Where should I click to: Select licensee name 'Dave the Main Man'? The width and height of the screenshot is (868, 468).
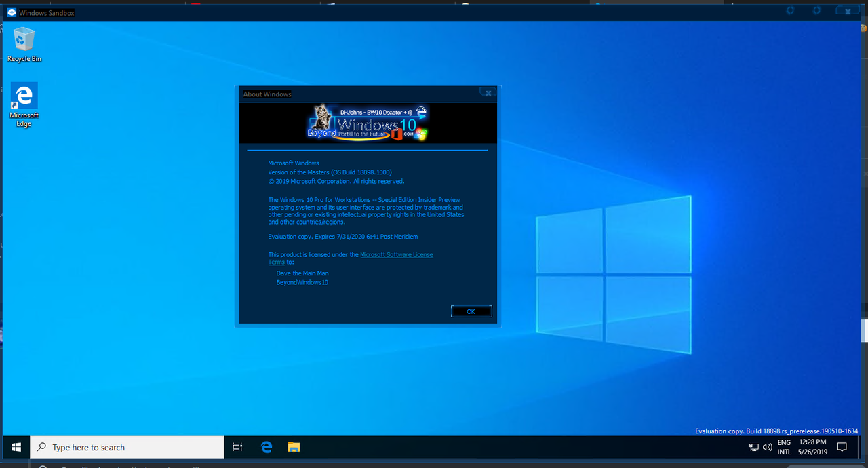[x=302, y=273]
